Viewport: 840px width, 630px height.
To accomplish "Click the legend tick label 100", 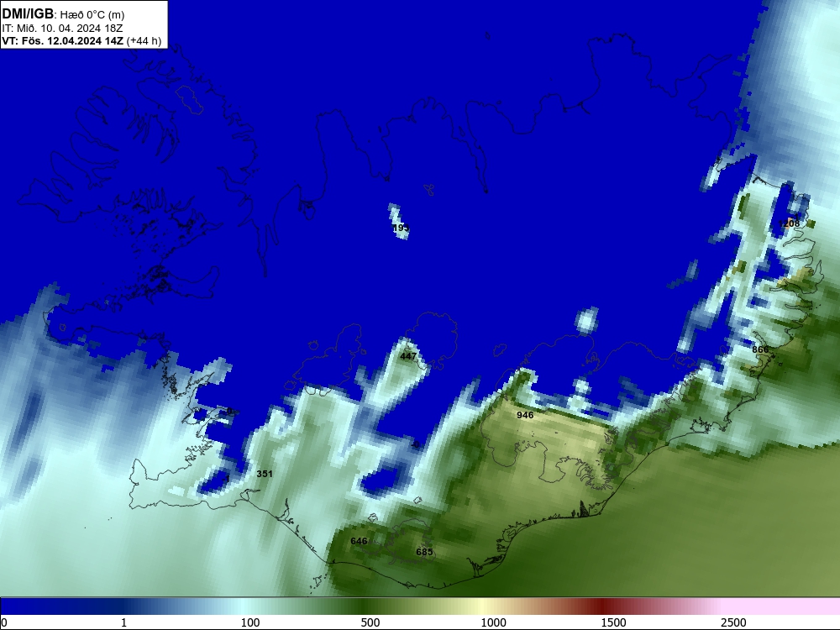I will (250, 622).
